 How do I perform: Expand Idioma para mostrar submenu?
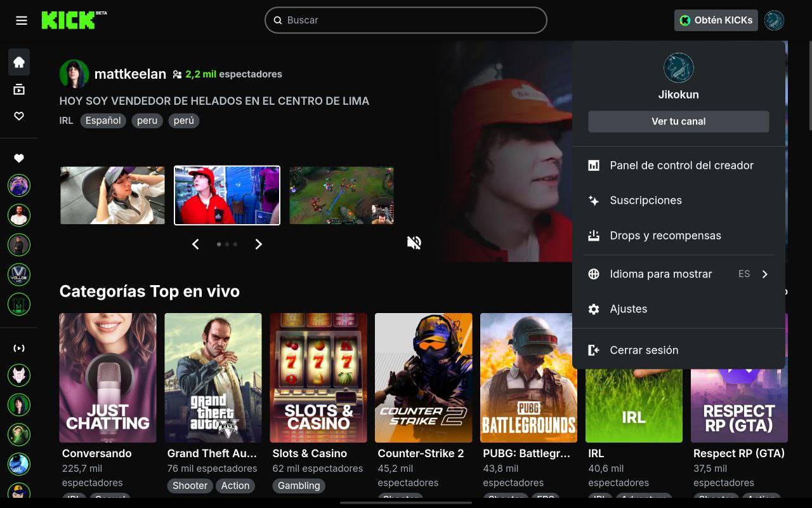679,274
